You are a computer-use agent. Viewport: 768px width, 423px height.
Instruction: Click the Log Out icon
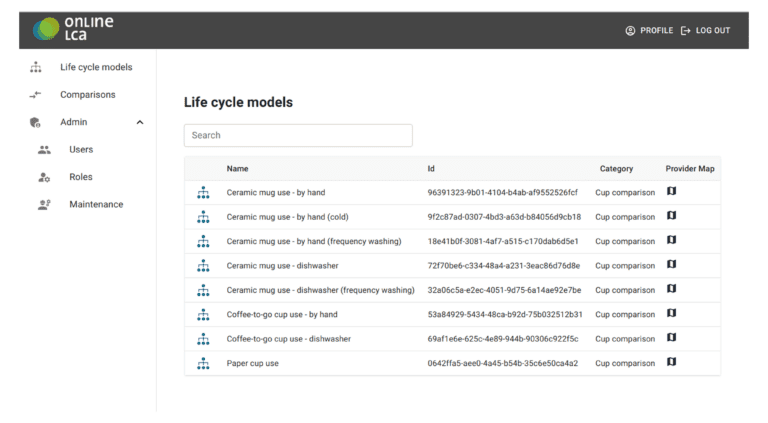[686, 30]
